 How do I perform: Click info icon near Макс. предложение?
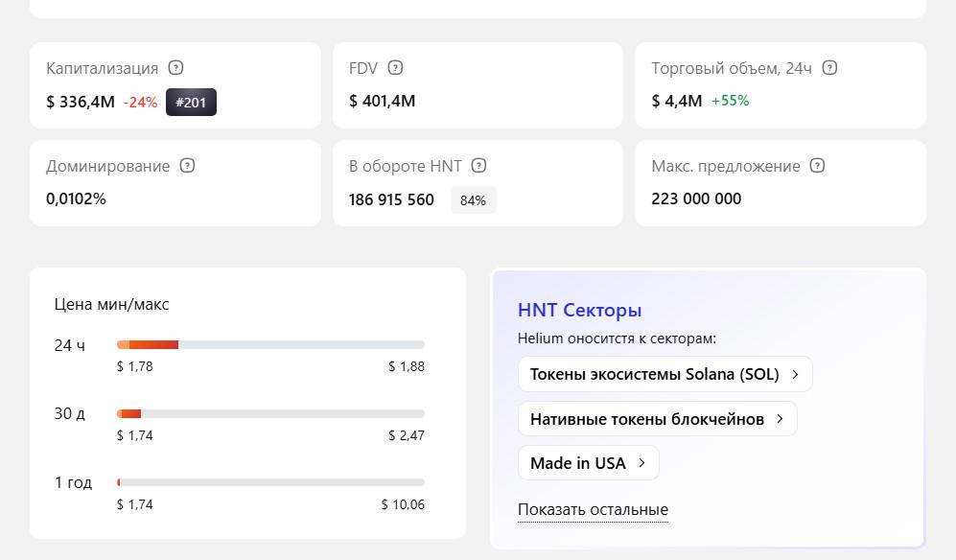[817, 166]
